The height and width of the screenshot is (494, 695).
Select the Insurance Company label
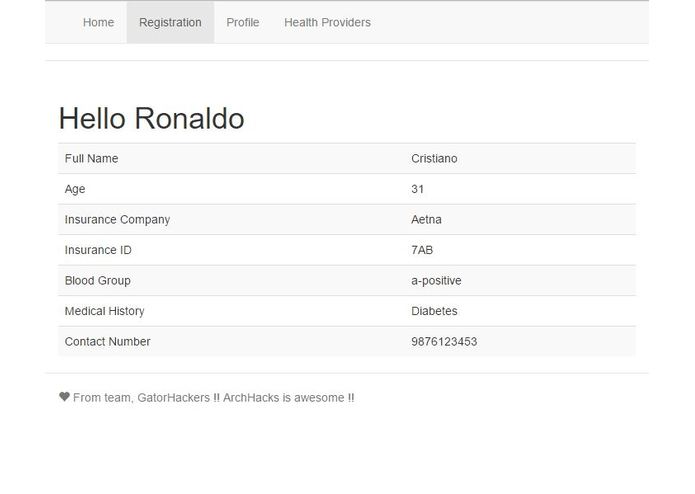click(117, 220)
